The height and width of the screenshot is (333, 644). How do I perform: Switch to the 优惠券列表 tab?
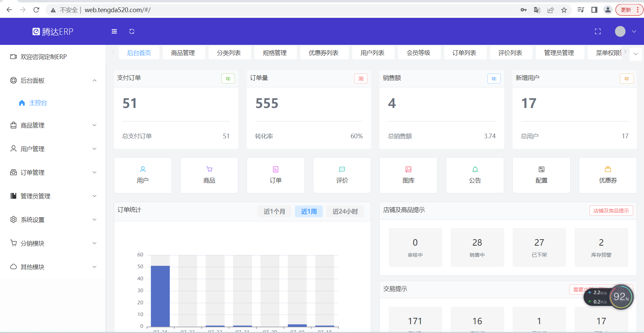click(x=324, y=53)
